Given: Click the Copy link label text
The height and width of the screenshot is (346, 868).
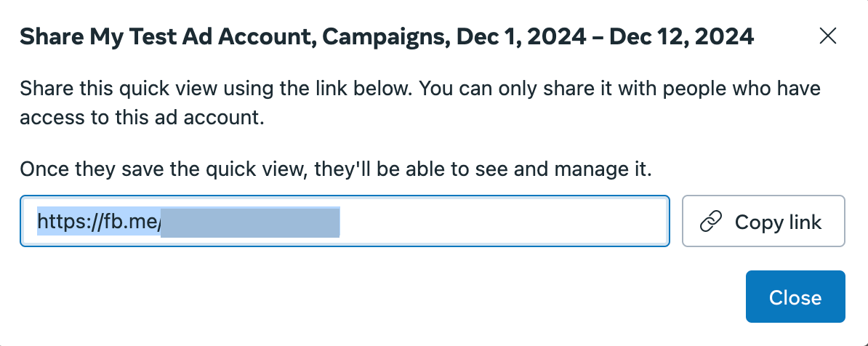Looking at the screenshot, I should pyautogui.click(x=778, y=222).
